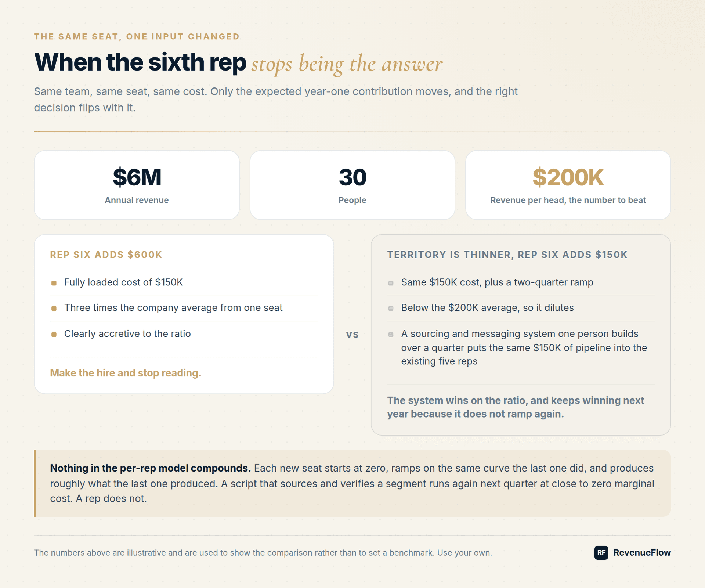Click the gold bullet beside Fully loaded cost
This screenshot has height=588, width=705.
click(54, 283)
